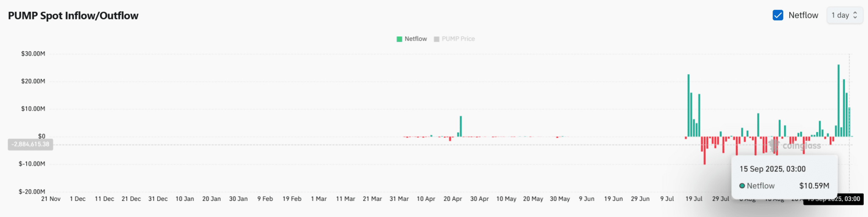868x217 pixels.
Task: Click the green Netflow legend swatch
Action: (x=399, y=39)
